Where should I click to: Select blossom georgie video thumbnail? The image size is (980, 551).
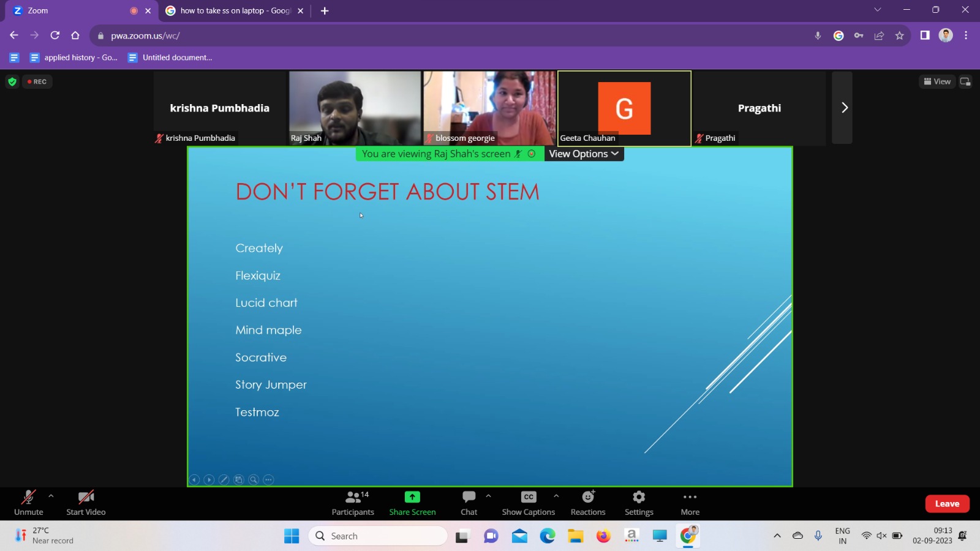pos(489,108)
